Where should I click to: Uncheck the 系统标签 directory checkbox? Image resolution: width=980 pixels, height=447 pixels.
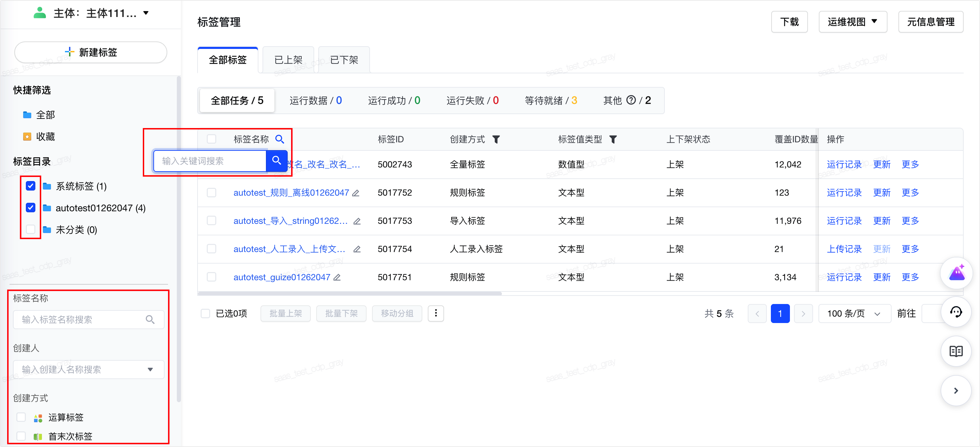[31, 186]
